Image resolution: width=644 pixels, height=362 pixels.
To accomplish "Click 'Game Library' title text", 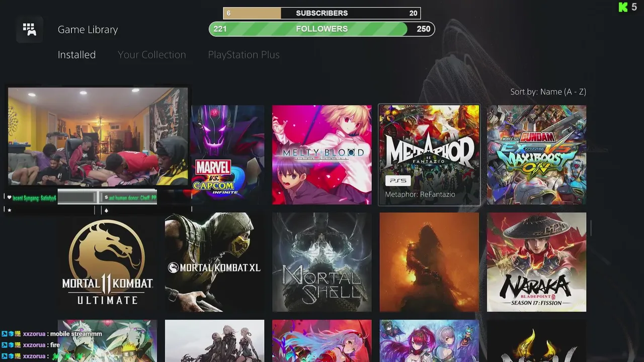I will (88, 30).
